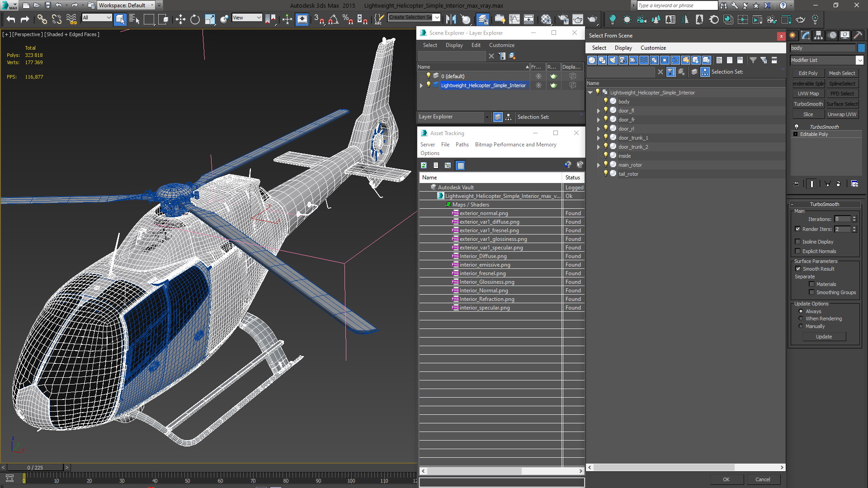Open Bitmap Performance and Memory menu
The height and width of the screenshot is (488, 868).
[515, 145]
